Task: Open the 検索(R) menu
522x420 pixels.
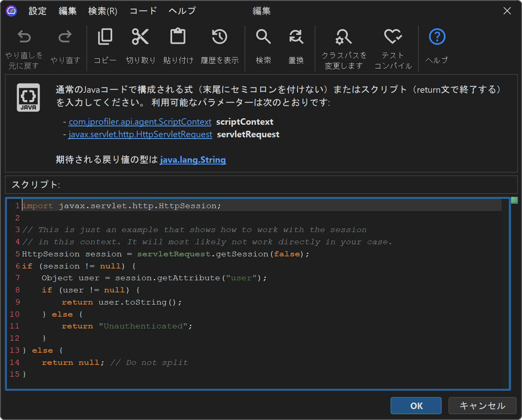Action: click(102, 11)
